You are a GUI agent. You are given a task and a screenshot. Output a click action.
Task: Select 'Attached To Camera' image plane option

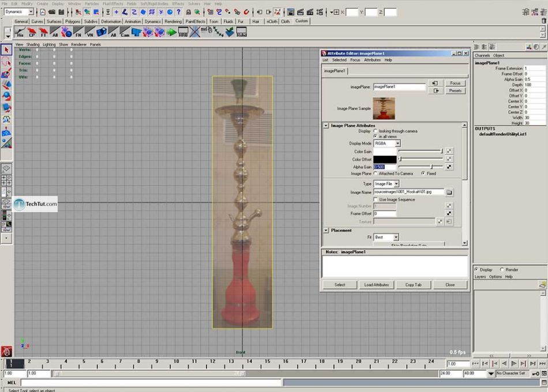click(376, 174)
